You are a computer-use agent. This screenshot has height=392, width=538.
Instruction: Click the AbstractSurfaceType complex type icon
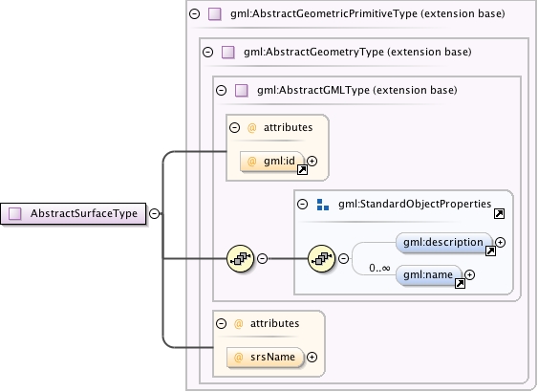coord(14,213)
